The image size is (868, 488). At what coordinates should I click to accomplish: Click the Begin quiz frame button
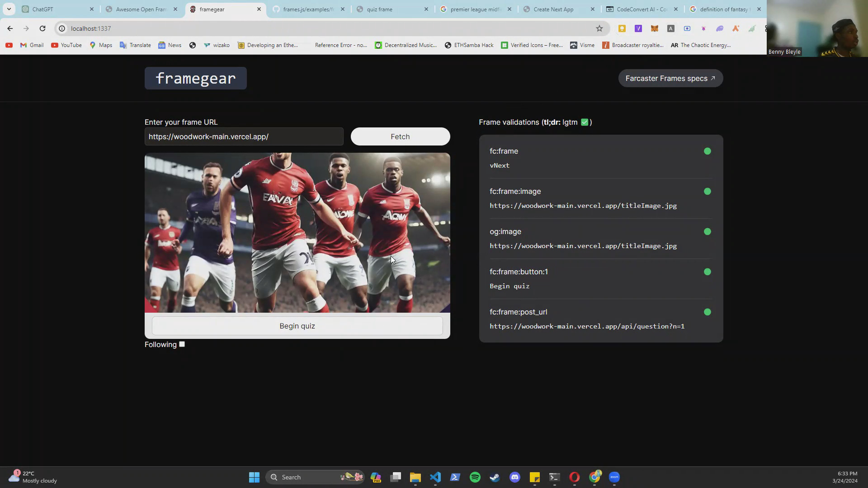pos(297,326)
